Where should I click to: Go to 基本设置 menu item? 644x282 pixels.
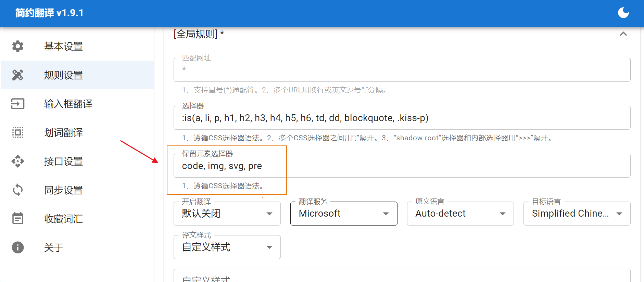click(63, 46)
